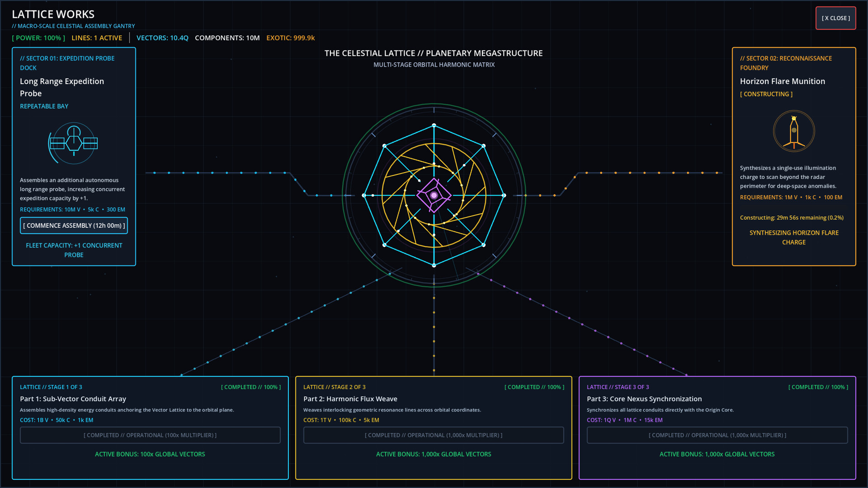Click Stage 3 COMPLETED // 100% badge
The width and height of the screenshot is (868, 488).
818,387
